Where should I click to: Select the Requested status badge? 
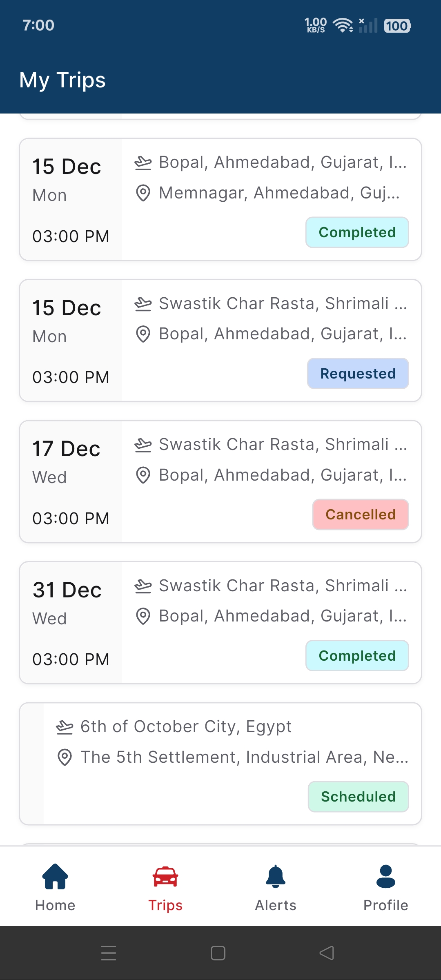(358, 374)
